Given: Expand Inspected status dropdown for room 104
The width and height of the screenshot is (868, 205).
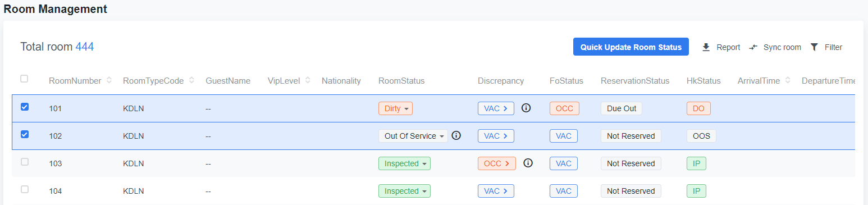Looking at the screenshot, I should click(x=404, y=191).
